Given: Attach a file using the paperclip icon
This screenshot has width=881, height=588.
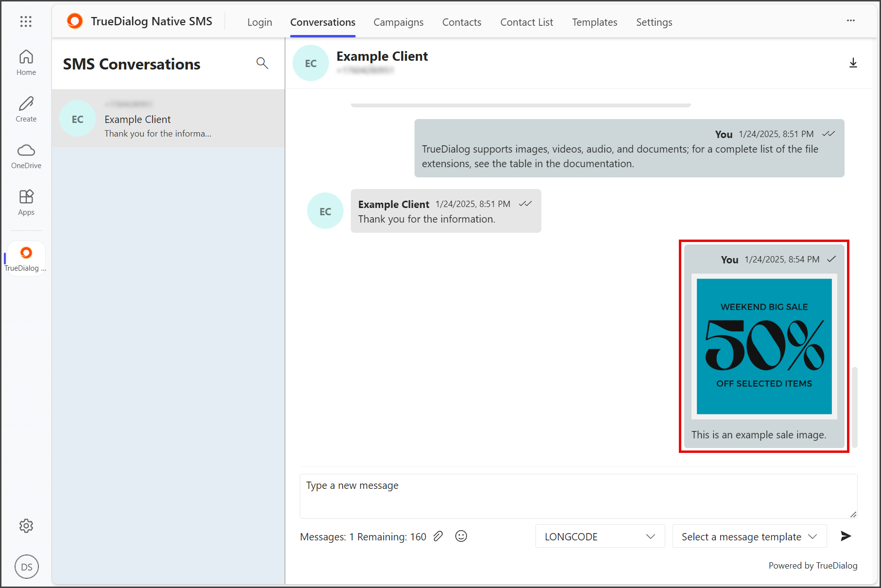Looking at the screenshot, I should pos(438,536).
